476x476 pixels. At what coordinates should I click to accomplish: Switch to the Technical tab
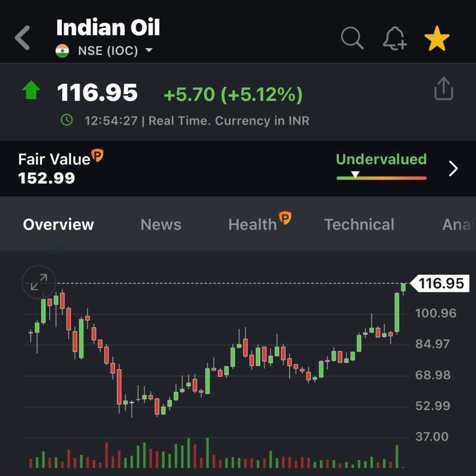click(x=359, y=225)
